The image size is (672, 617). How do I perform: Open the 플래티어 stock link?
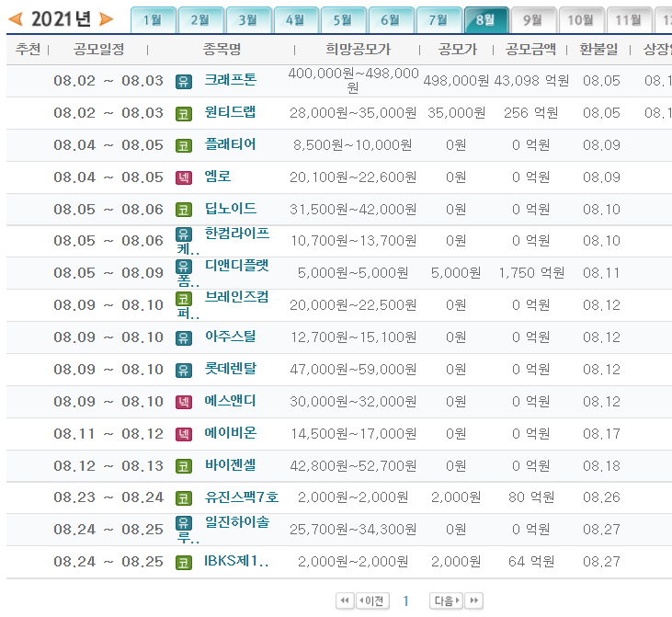230,144
